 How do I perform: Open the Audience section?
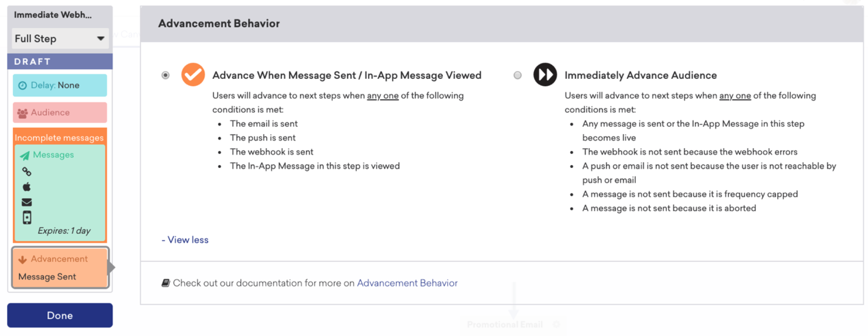click(60, 113)
